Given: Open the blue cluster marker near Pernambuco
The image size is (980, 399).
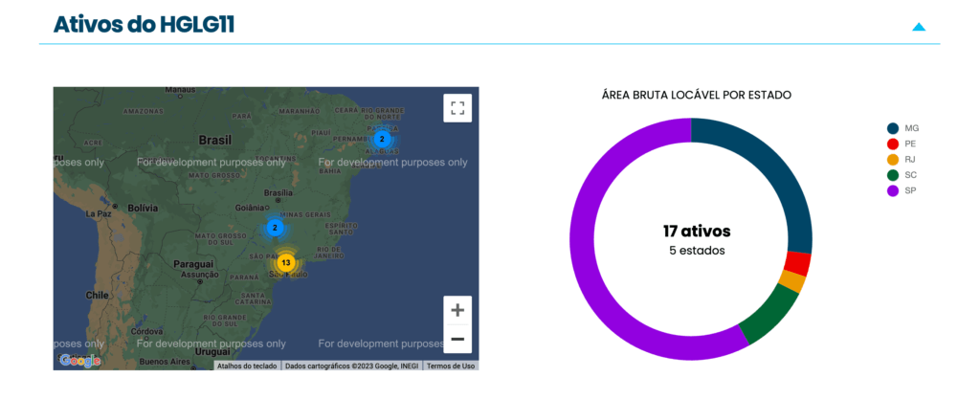Looking at the screenshot, I should [x=382, y=140].
